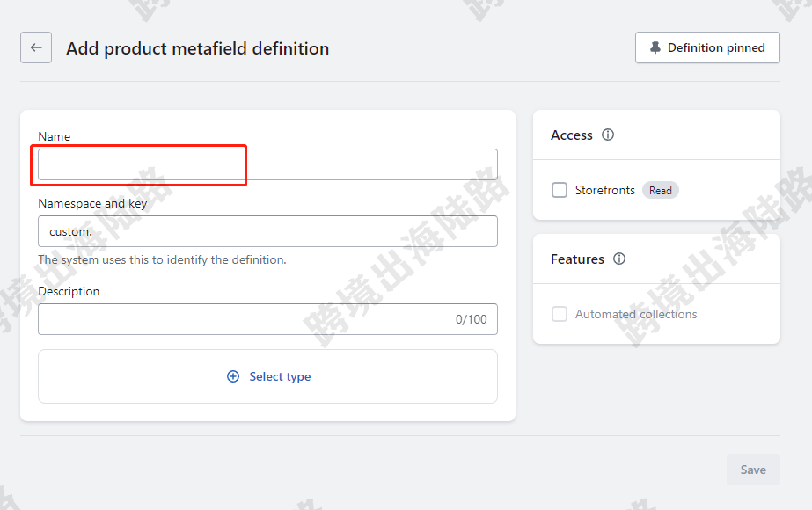Image resolution: width=812 pixels, height=510 pixels.
Task: Click the Read badge next to Storefronts
Action: [x=661, y=191]
